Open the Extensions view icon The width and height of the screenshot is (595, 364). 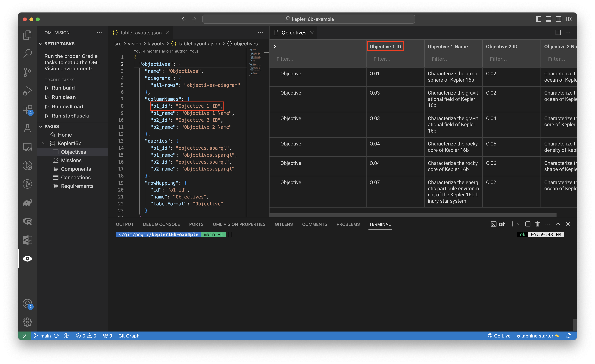[27, 110]
